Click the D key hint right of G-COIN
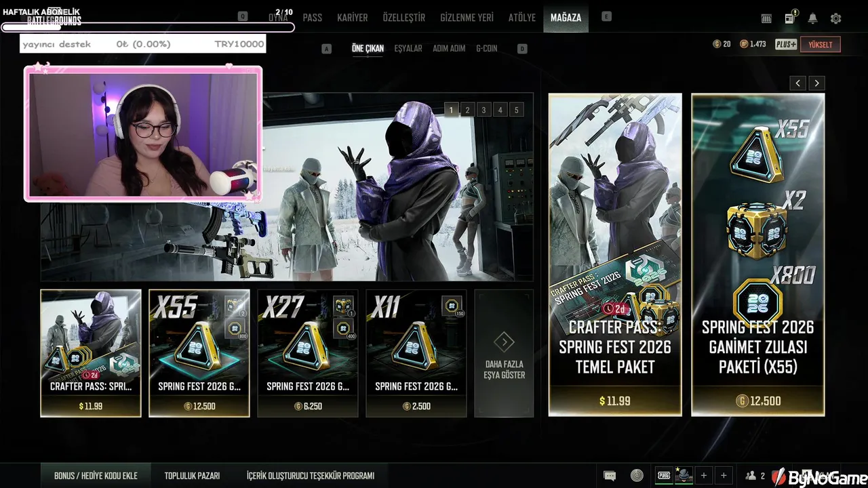 click(522, 49)
